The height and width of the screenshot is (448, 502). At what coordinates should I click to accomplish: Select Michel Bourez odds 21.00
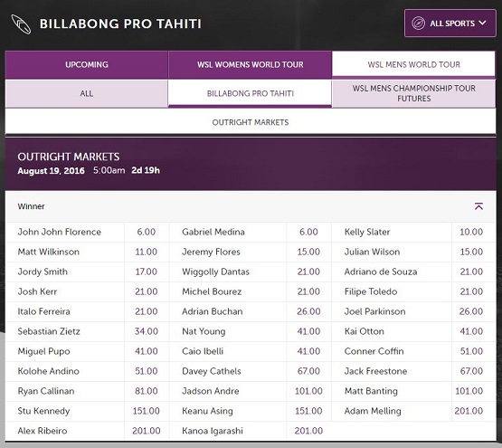coord(308,291)
